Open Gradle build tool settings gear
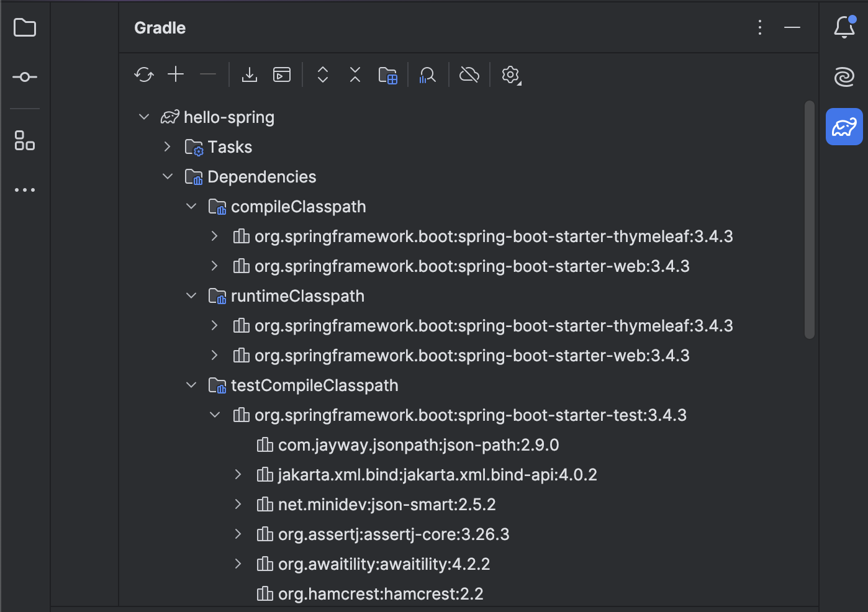Image resolution: width=868 pixels, height=612 pixels. coord(511,75)
